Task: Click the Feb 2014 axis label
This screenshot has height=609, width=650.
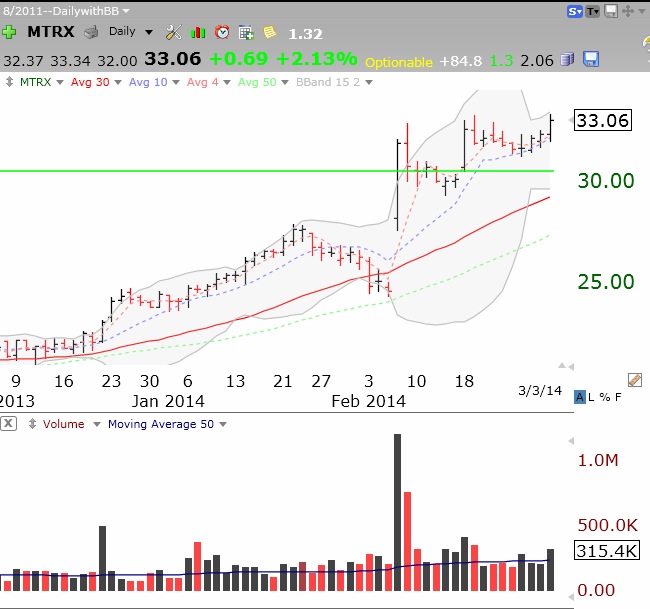Action: click(368, 401)
